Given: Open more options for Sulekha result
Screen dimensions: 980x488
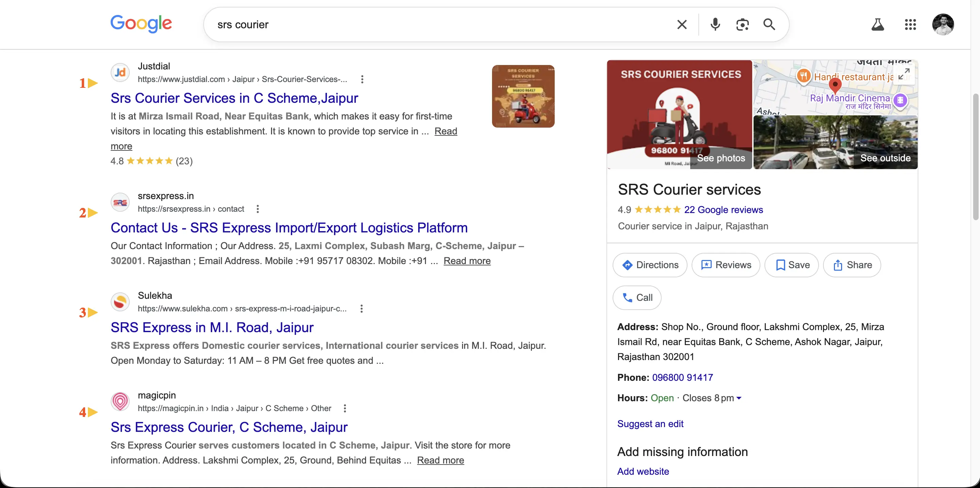Looking at the screenshot, I should [361, 309].
